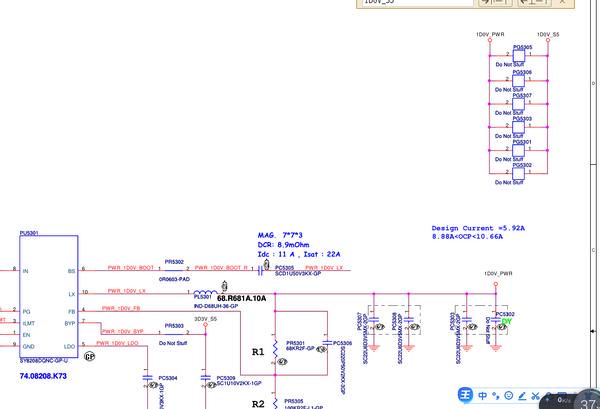This screenshot has height=409, width=600.
Task: Click the PWR_1D0V_LDO net label
Action: click(117, 343)
